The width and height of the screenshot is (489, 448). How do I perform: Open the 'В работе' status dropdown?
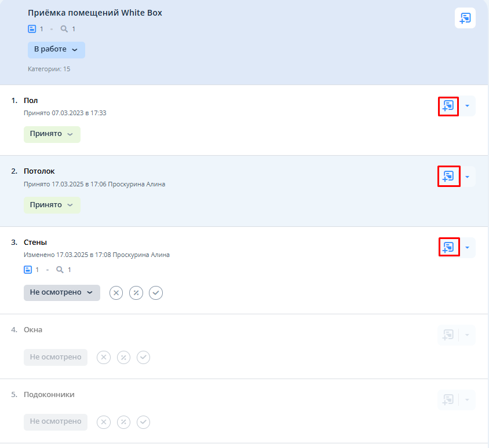tap(56, 50)
